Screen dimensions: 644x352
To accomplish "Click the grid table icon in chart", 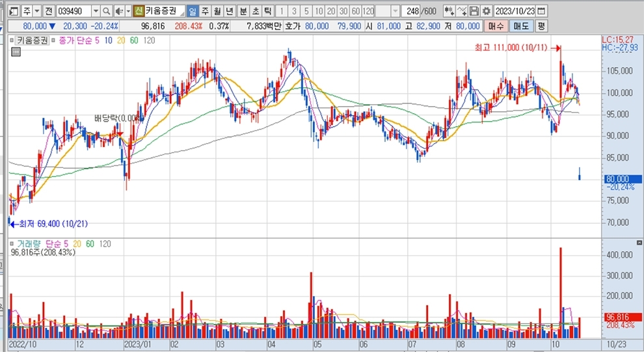I will pyautogui.click(x=16, y=52).
